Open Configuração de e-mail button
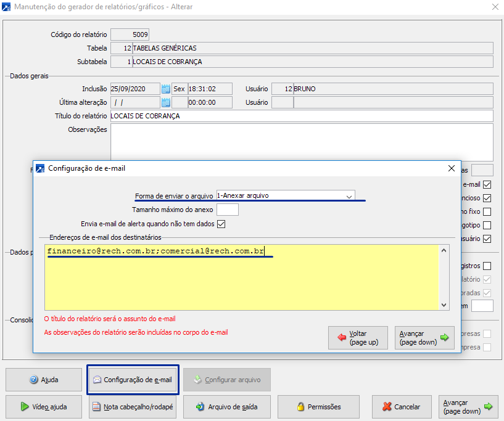The height and width of the screenshot is (421, 504). 133,380
